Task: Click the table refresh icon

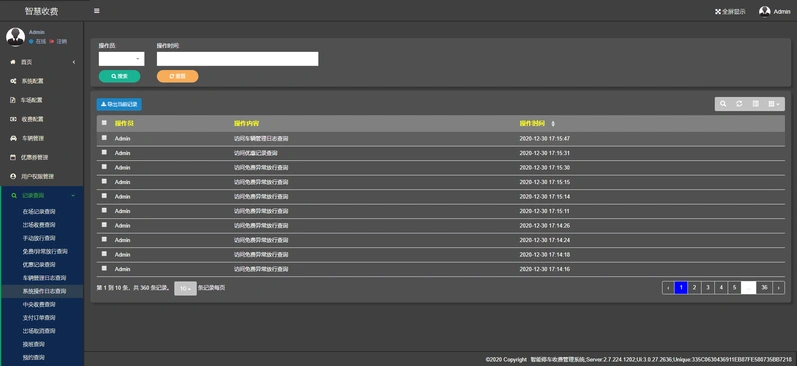Action: 739,104
